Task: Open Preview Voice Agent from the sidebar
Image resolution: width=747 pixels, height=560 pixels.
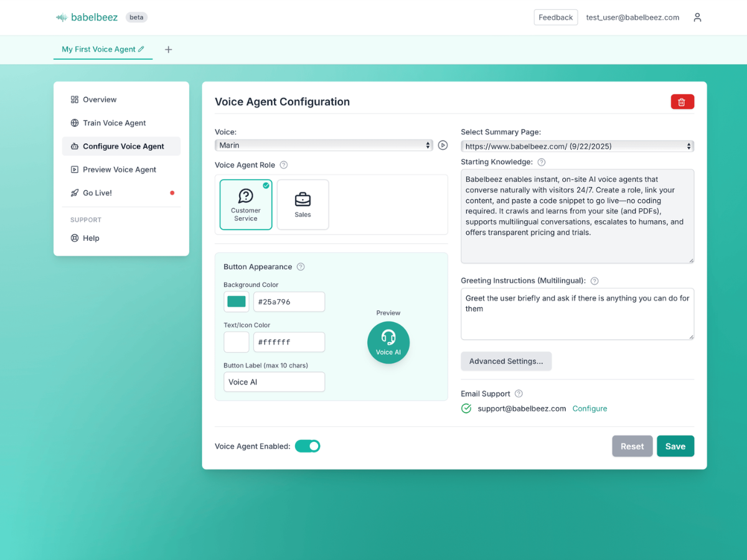Action: tap(120, 169)
